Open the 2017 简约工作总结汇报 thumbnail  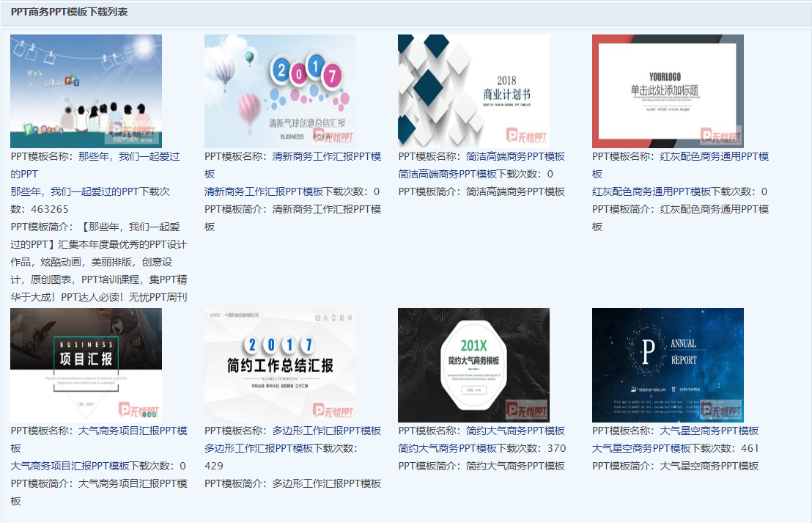click(280, 365)
